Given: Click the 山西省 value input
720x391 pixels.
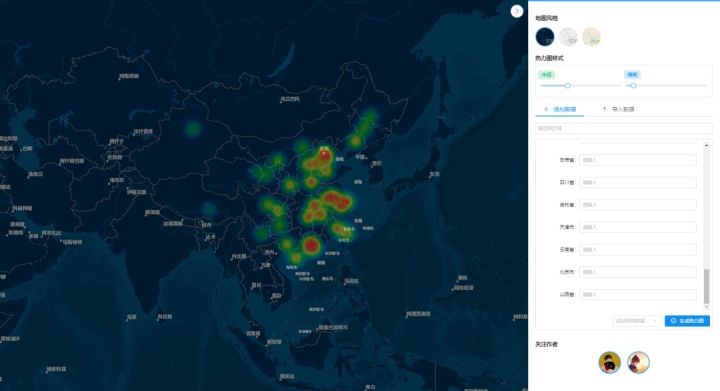Looking at the screenshot, I should point(638,294).
